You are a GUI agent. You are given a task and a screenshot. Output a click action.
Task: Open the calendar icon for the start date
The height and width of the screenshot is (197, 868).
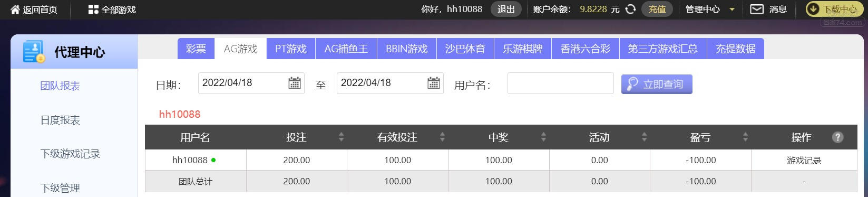pyautogui.click(x=295, y=83)
